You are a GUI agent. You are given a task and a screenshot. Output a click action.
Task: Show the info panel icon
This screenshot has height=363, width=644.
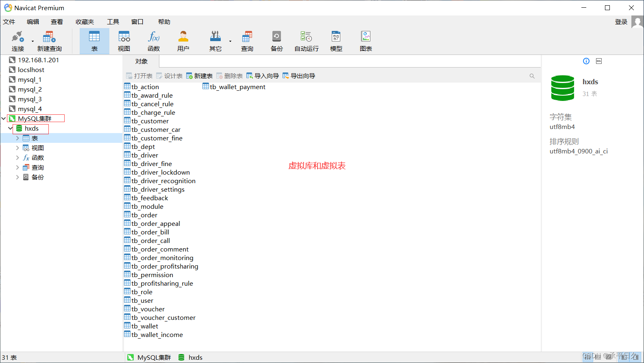[x=586, y=61]
